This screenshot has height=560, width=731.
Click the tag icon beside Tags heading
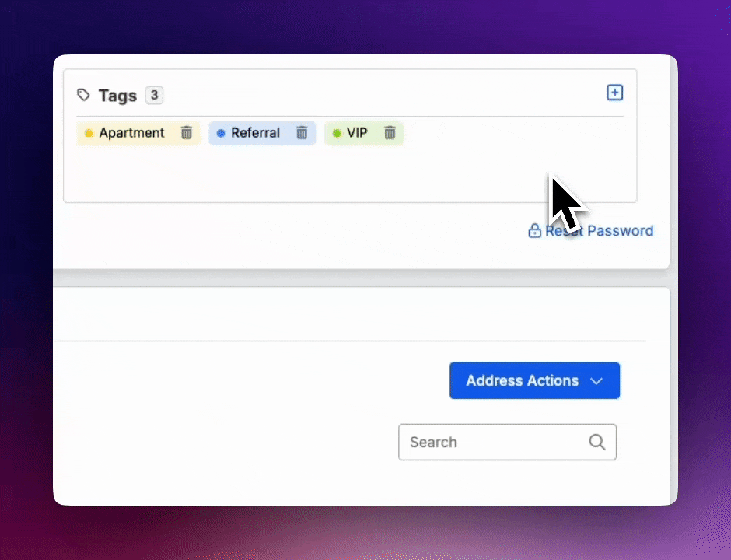click(83, 95)
